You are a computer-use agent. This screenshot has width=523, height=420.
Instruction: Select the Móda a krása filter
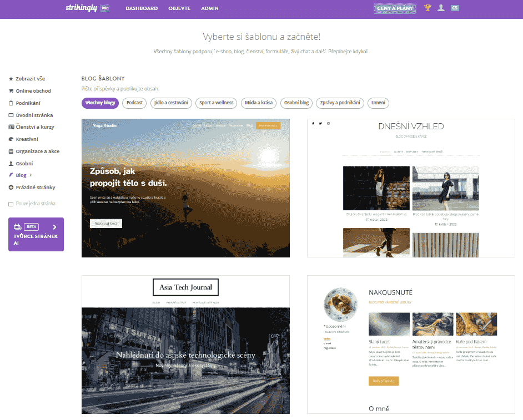pos(259,103)
